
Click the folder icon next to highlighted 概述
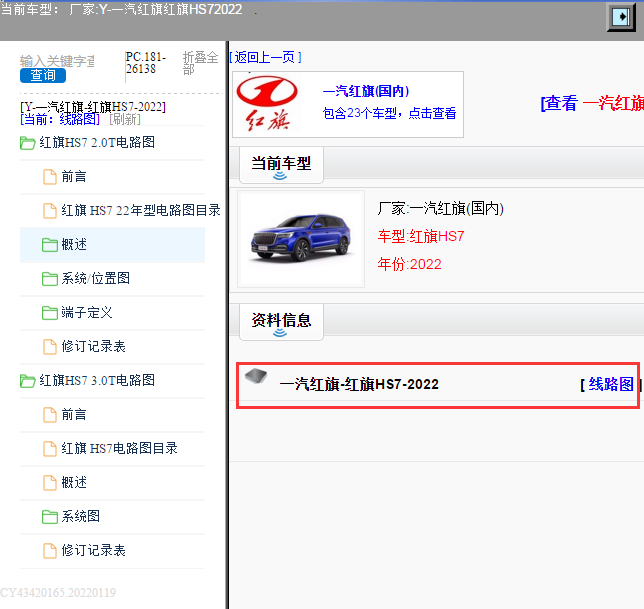(50, 245)
